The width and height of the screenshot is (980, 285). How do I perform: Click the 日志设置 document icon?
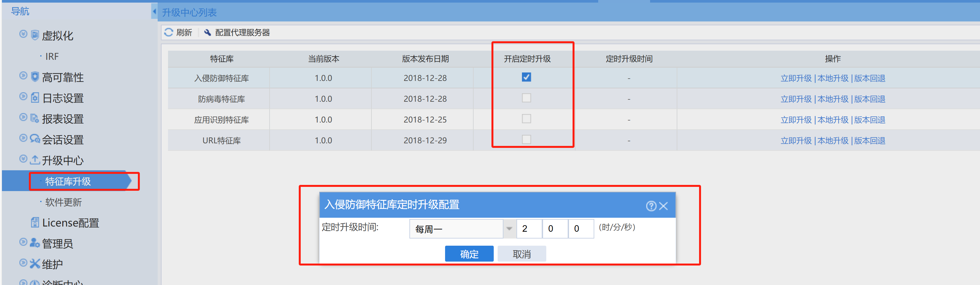(x=35, y=98)
